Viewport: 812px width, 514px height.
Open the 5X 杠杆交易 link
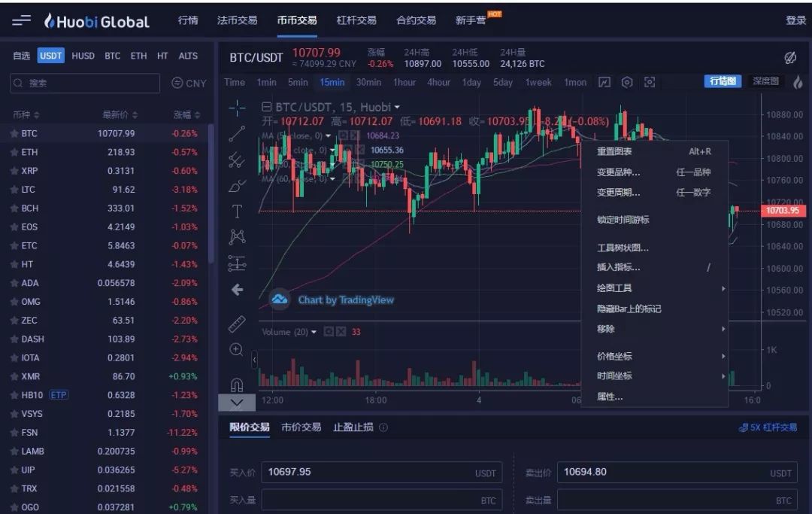768,427
